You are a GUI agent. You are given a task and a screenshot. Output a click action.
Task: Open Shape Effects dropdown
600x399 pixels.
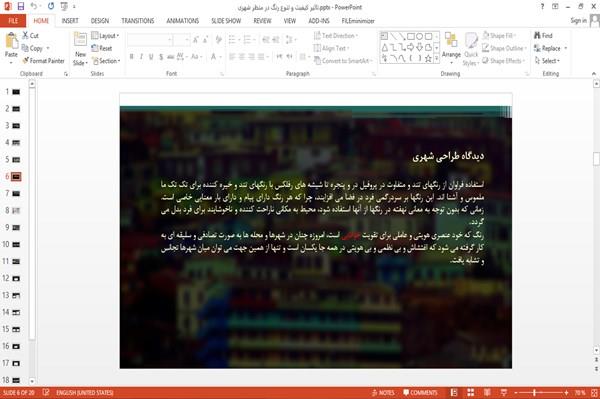click(x=503, y=61)
